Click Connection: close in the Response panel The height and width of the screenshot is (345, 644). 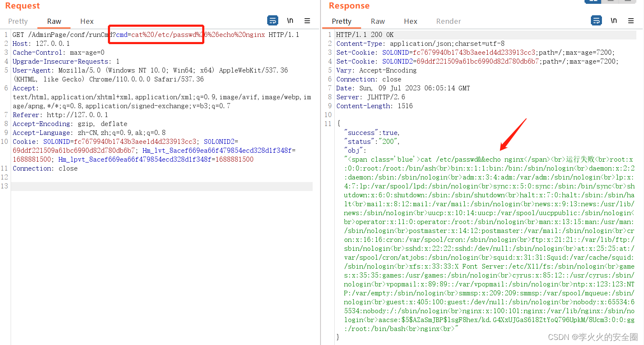pyautogui.click(x=369, y=79)
